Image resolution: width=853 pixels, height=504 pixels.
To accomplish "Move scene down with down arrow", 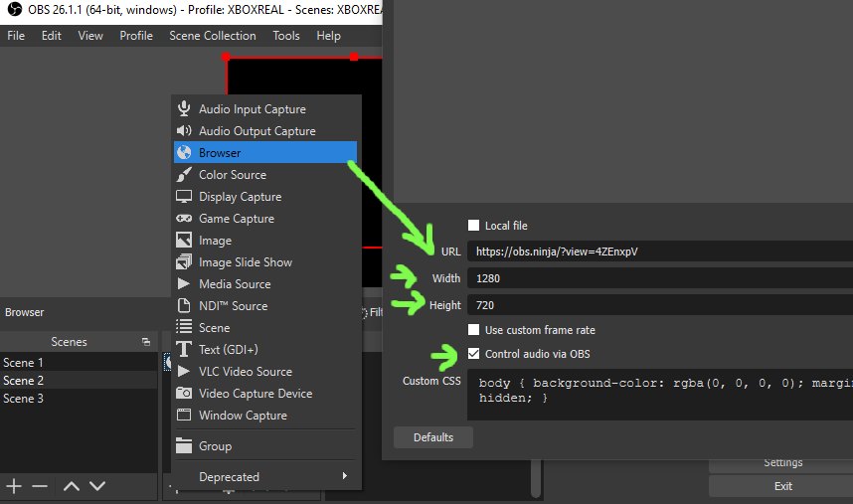I will pos(97,486).
